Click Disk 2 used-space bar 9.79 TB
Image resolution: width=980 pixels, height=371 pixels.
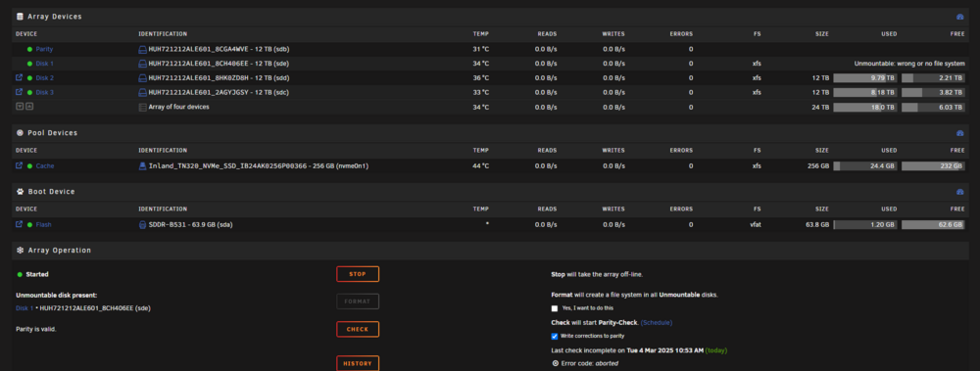[865, 78]
